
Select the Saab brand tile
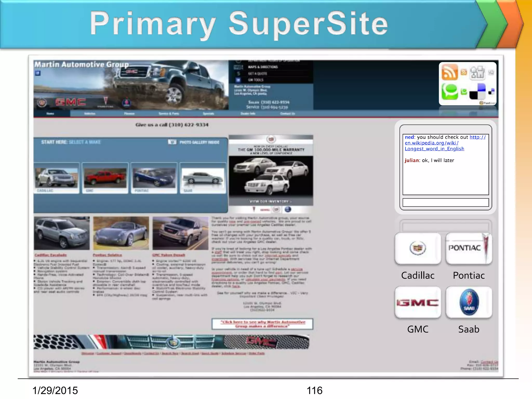(469, 303)
